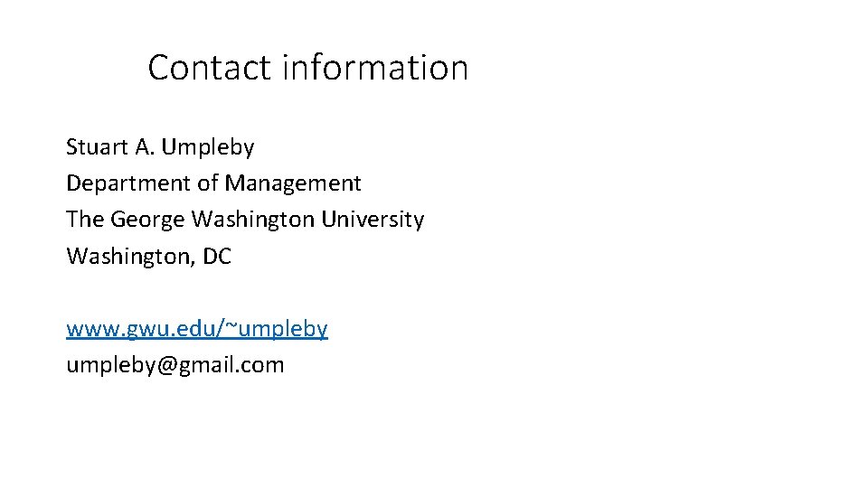Click the umpleby@gmail.com email address
This screenshot has width=868, height=488.
[175, 365]
